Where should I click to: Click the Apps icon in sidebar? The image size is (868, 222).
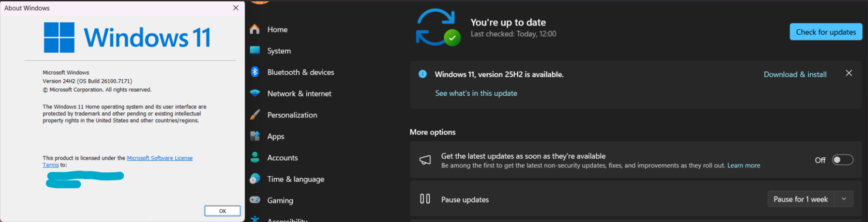(255, 136)
